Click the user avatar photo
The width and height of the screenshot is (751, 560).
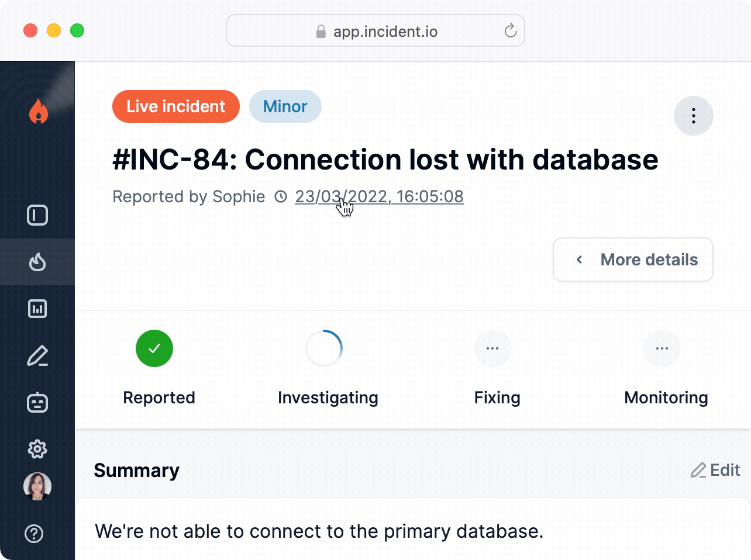pos(37,486)
